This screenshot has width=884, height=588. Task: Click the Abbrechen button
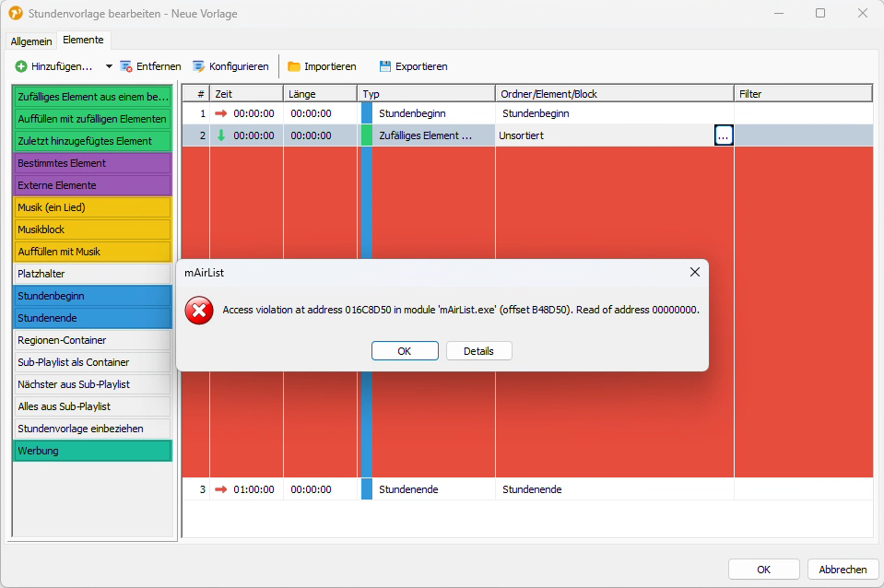[842, 570]
